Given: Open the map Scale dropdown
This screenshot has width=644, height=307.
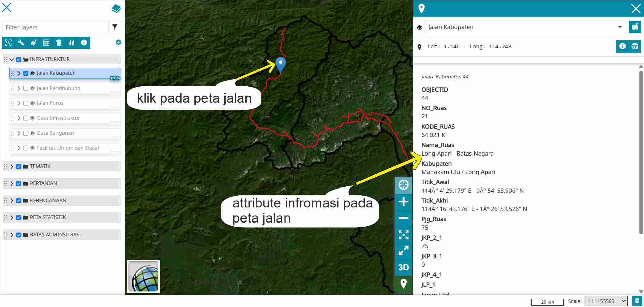Looking at the screenshot, I should pyautogui.click(x=605, y=301).
